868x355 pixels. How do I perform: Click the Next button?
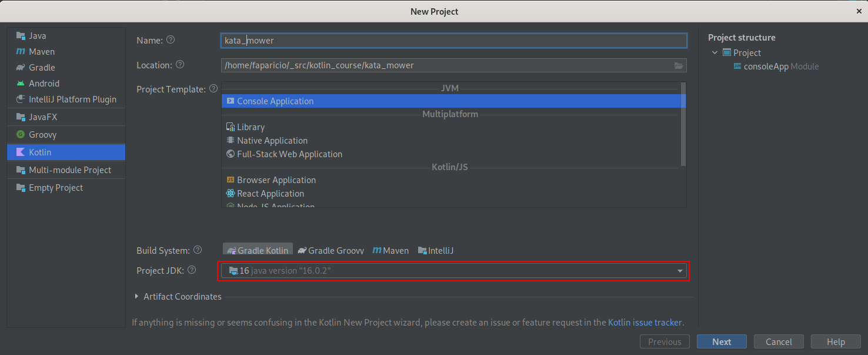pyautogui.click(x=722, y=342)
